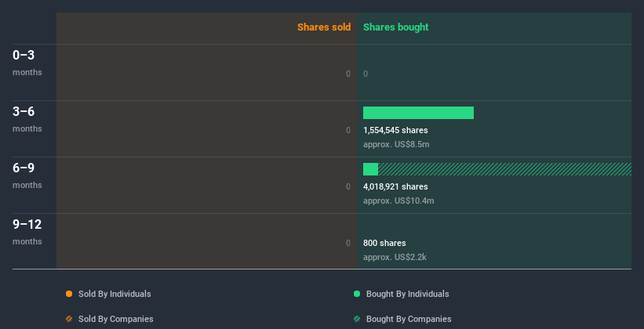
Task: Click the green Bought By Individuals legend dot
Action: (x=357, y=294)
